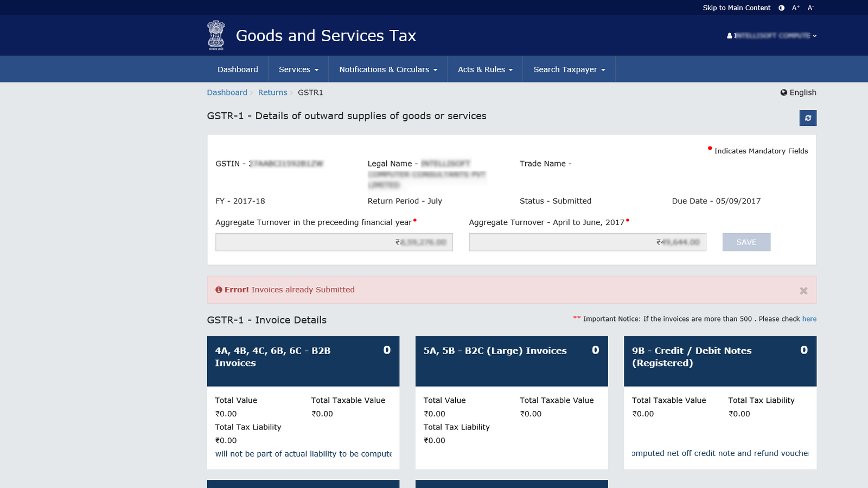Increase font size with A+ icon

[795, 8]
